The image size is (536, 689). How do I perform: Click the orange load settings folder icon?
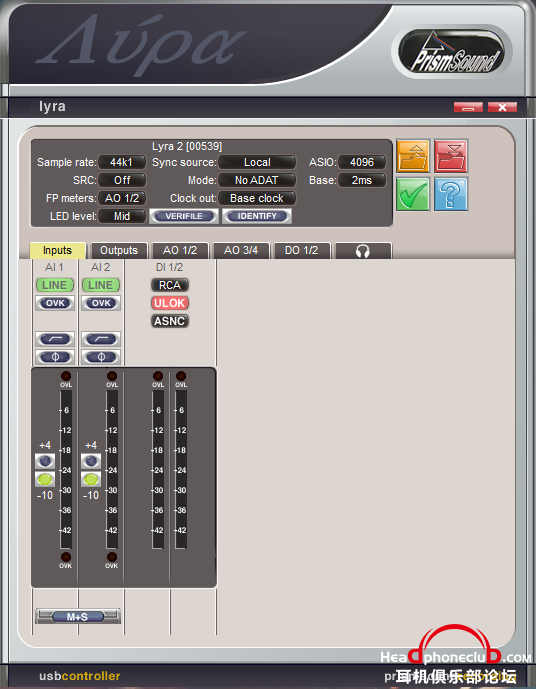point(413,156)
